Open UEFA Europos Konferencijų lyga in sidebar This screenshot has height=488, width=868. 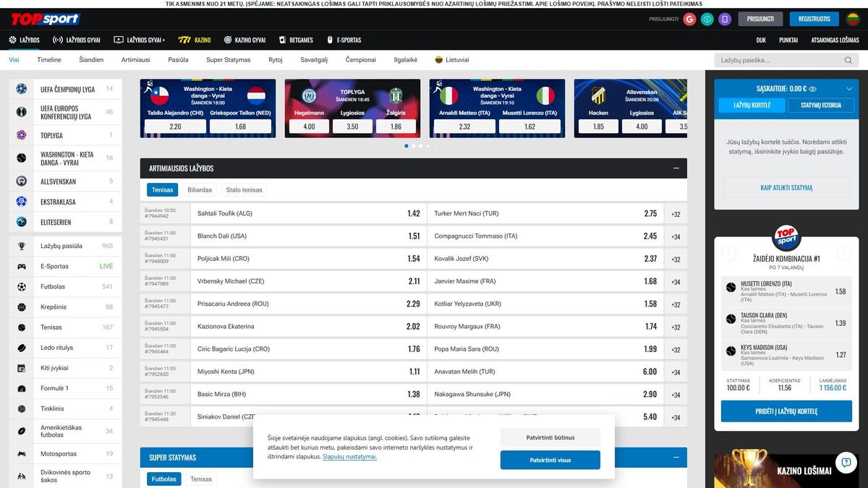66,112
